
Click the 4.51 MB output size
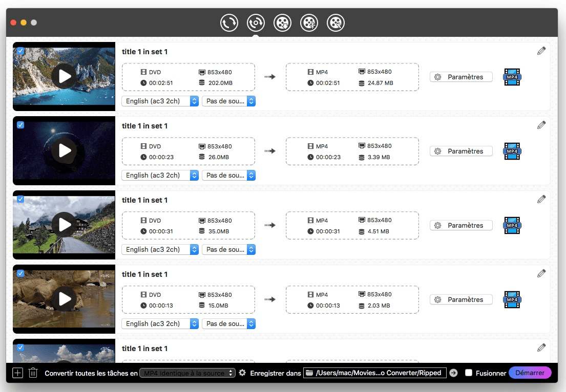click(379, 231)
